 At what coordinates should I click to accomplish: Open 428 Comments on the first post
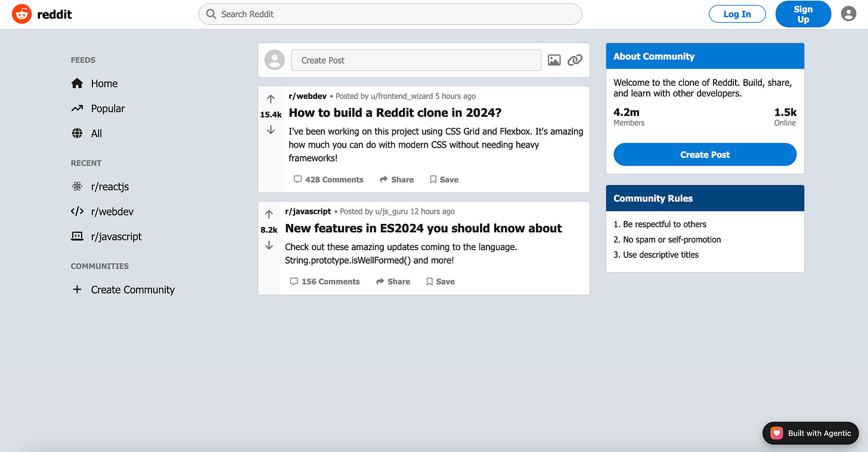click(x=328, y=179)
